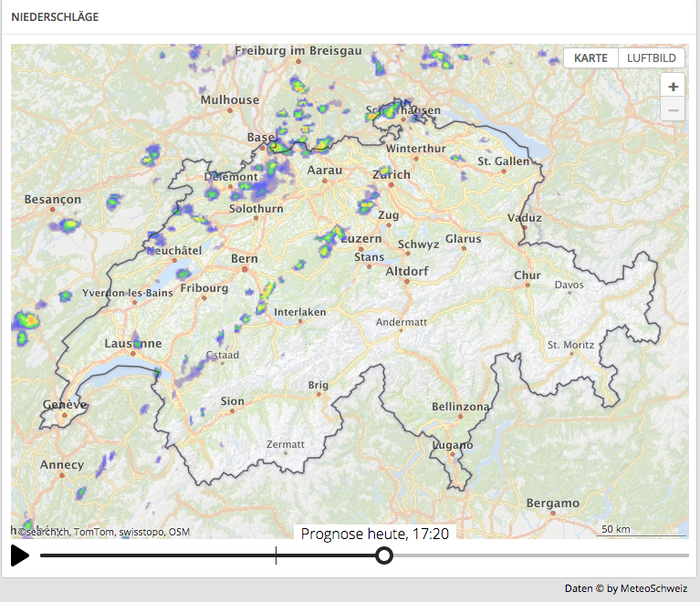The image size is (700, 602).
Task: Click the Lugano city marker on map
Action: coord(454,445)
